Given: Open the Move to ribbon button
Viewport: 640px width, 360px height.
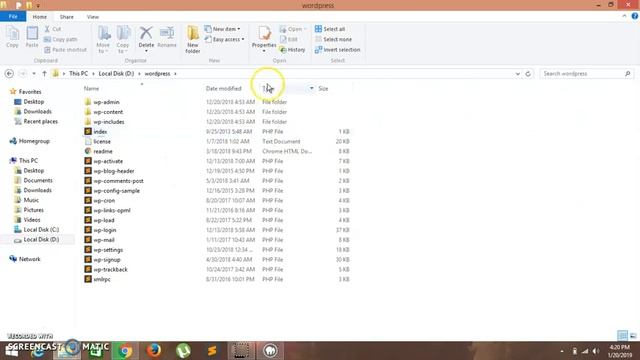Looking at the screenshot, I should pos(103,40).
